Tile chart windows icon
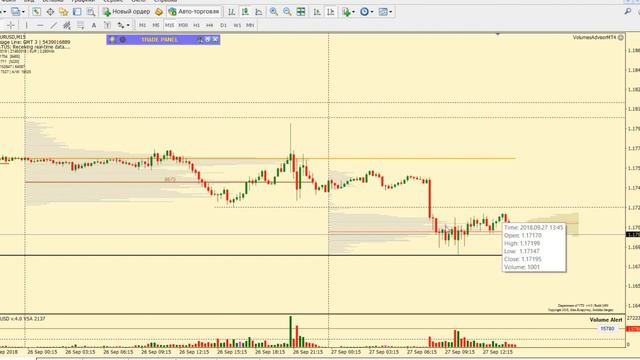 301,12
